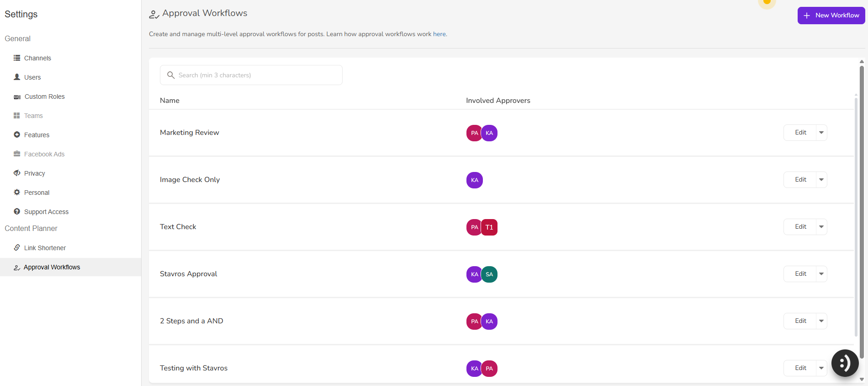The width and height of the screenshot is (868, 386).
Task: Create a New Workflow
Action: coord(831,16)
